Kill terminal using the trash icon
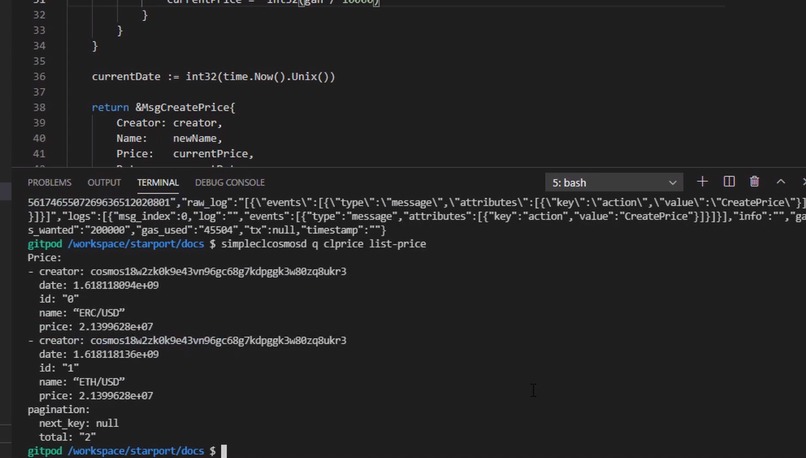Image resolution: width=806 pixels, height=458 pixels. pyautogui.click(x=754, y=181)
